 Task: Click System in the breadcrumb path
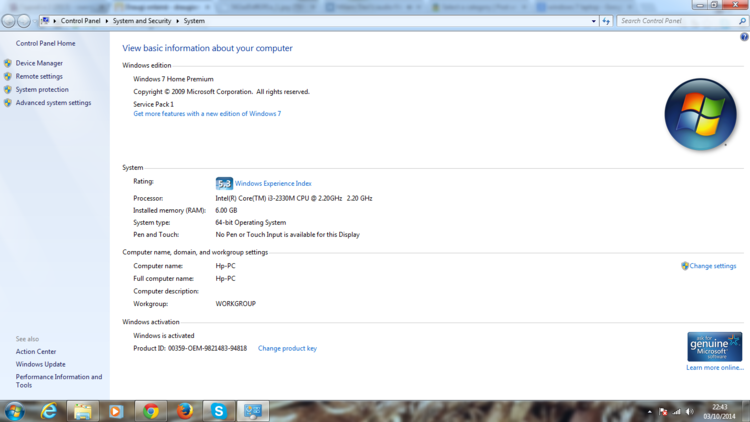coord(194,21)
